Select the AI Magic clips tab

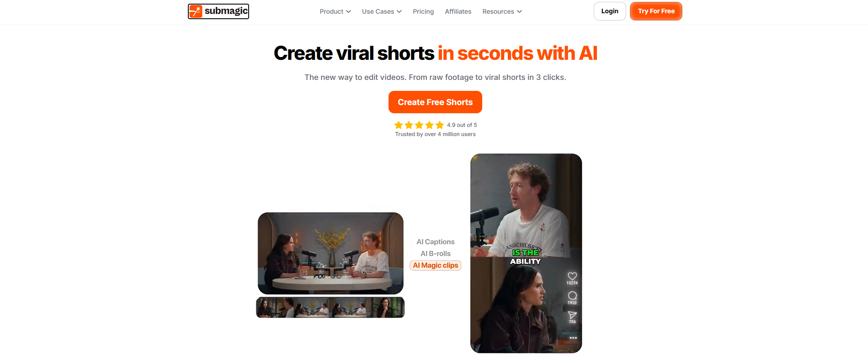pyautogui.click(x=436, y=266)
